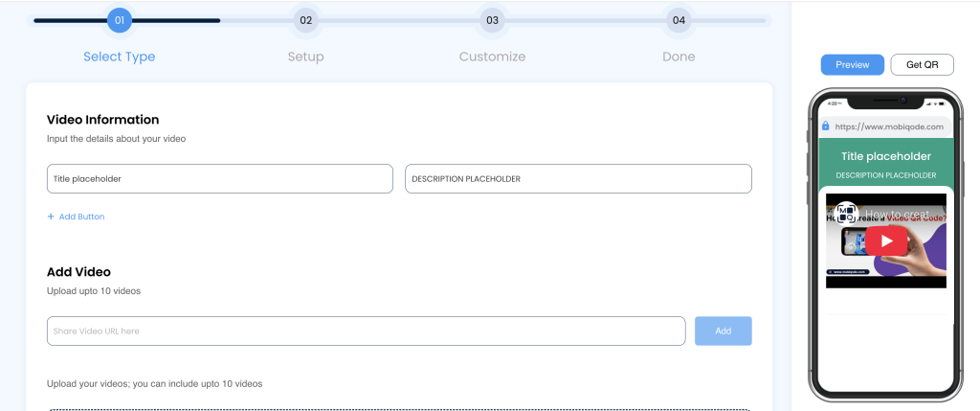This screenshot has width=980, height=411.
Task: Open the Select Type step label
Action: click(x=119, y=57)
